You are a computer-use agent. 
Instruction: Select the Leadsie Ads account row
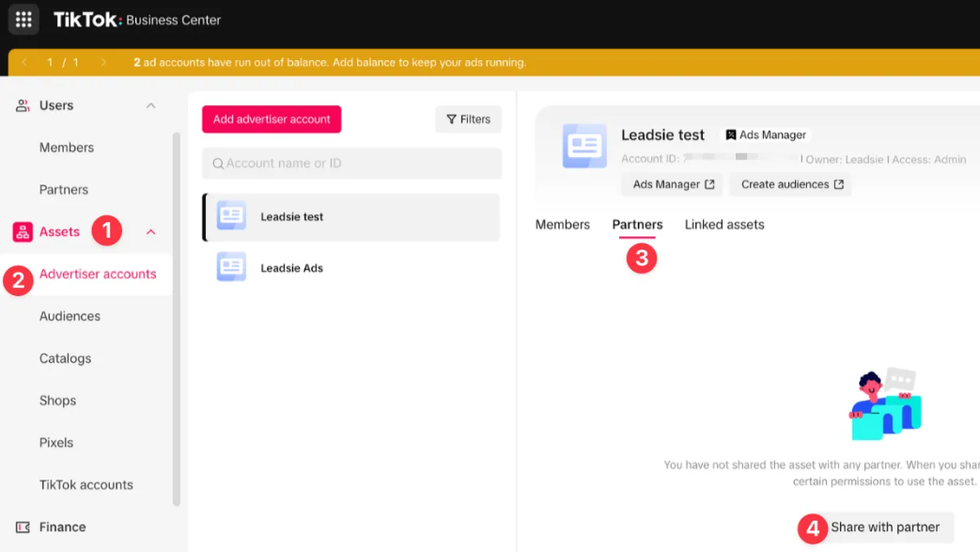[x=351, y=268]
